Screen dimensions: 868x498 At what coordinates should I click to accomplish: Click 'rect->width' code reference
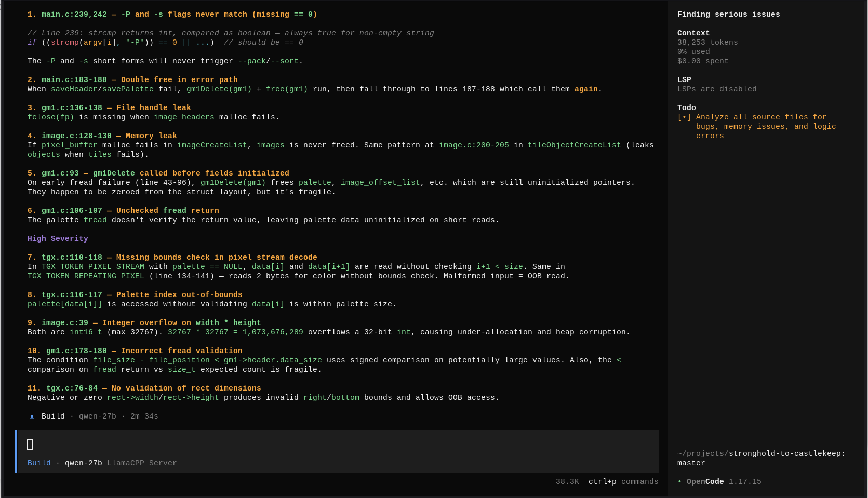click(132, 398)
